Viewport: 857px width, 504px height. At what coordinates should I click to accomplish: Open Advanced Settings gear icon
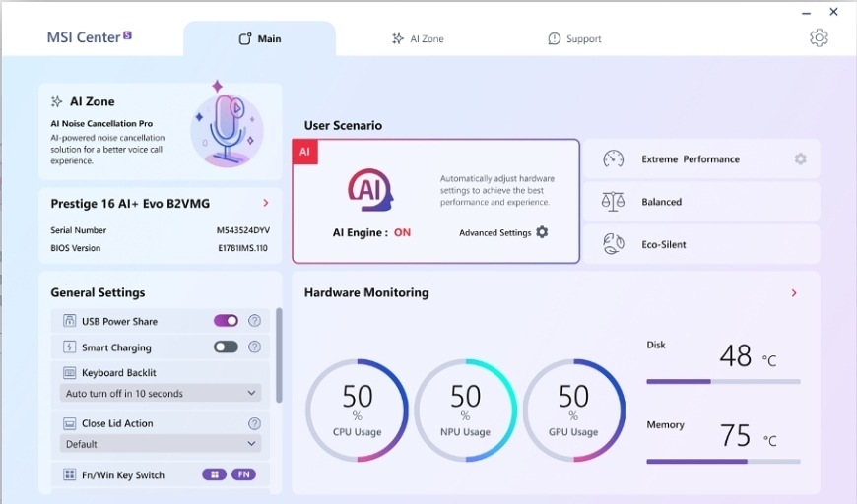pyautogui.click(x=542, y=232)
